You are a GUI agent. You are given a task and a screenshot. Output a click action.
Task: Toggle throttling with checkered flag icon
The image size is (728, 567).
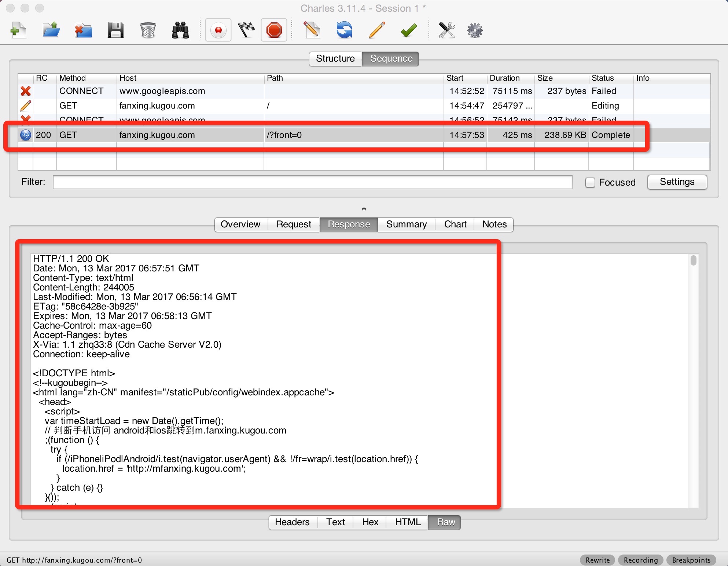click(246, 30)
